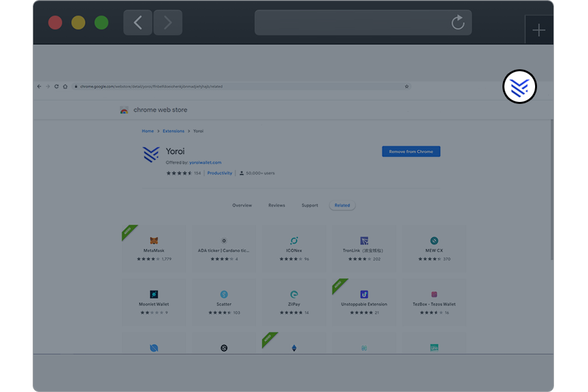
Task: Open the Scatter extension icon
Action: click(x=224, y=294)
